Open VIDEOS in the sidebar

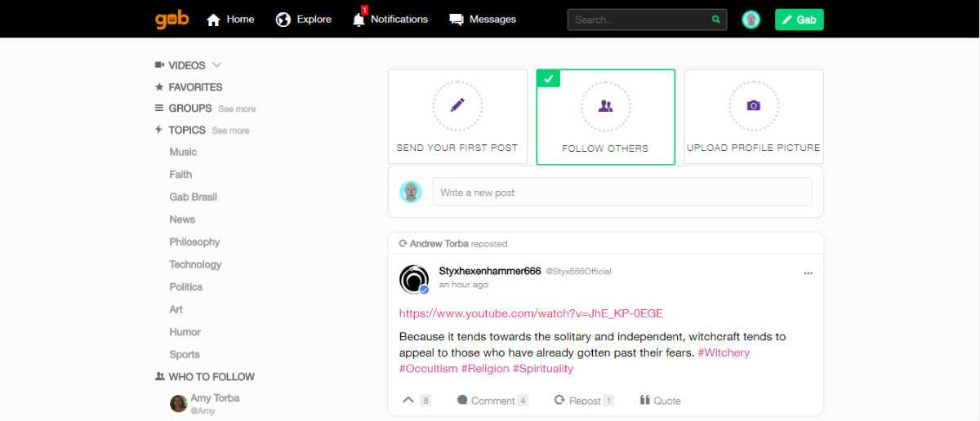[x=187, y=65]
